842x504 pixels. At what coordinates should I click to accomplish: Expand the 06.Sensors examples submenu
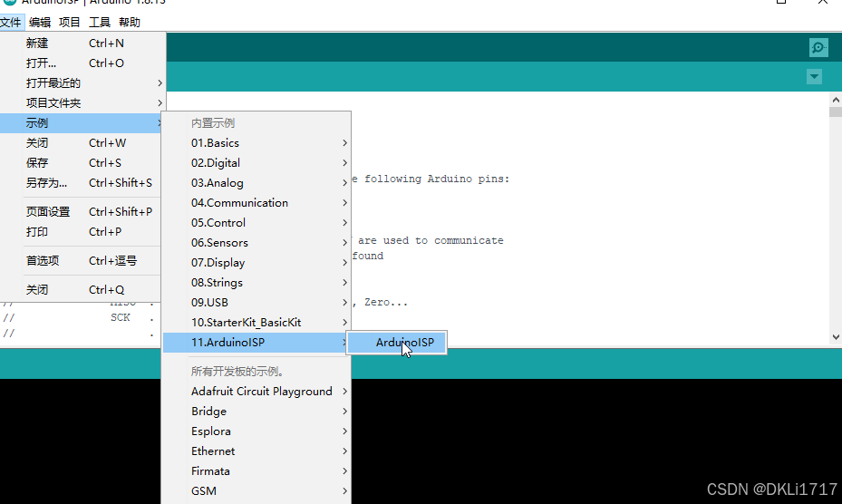coord(256,242)
